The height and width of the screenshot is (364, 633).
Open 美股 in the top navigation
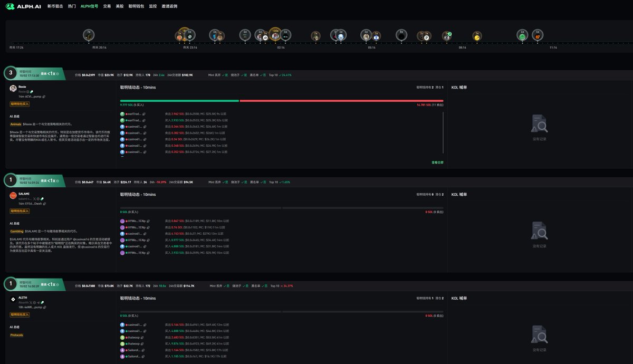pyautogui.click(x=120, y=6)
